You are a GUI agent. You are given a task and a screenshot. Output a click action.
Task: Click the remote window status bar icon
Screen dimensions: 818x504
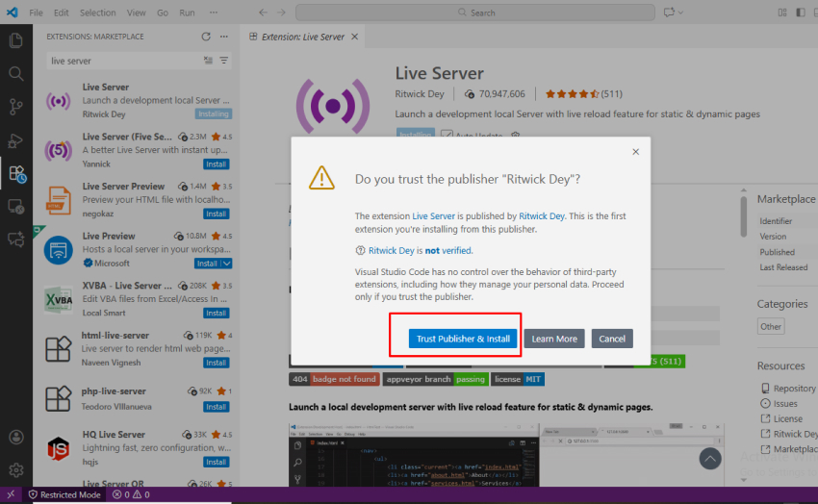[x=11, y=494]
